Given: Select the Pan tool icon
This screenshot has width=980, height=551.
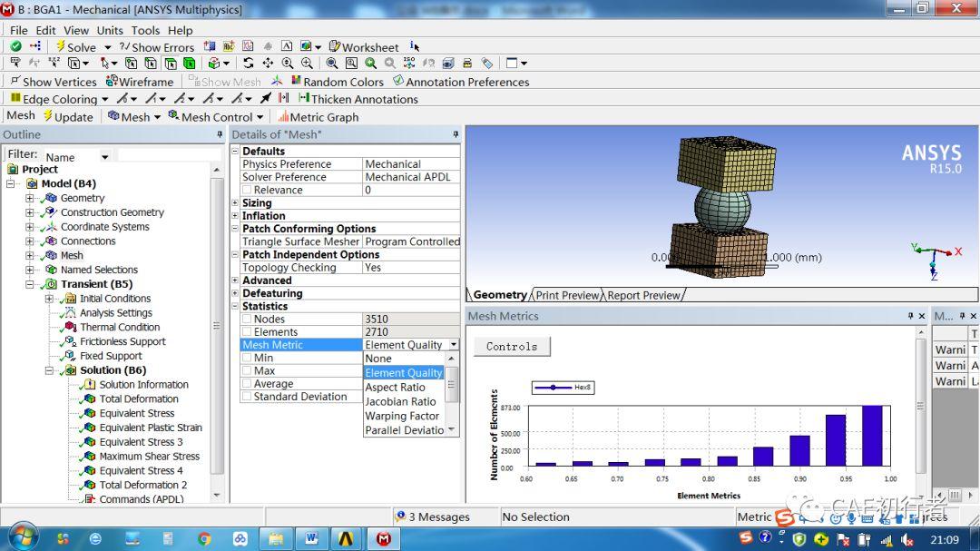Looking at the screenshot, I should click(x=268, y=64).
